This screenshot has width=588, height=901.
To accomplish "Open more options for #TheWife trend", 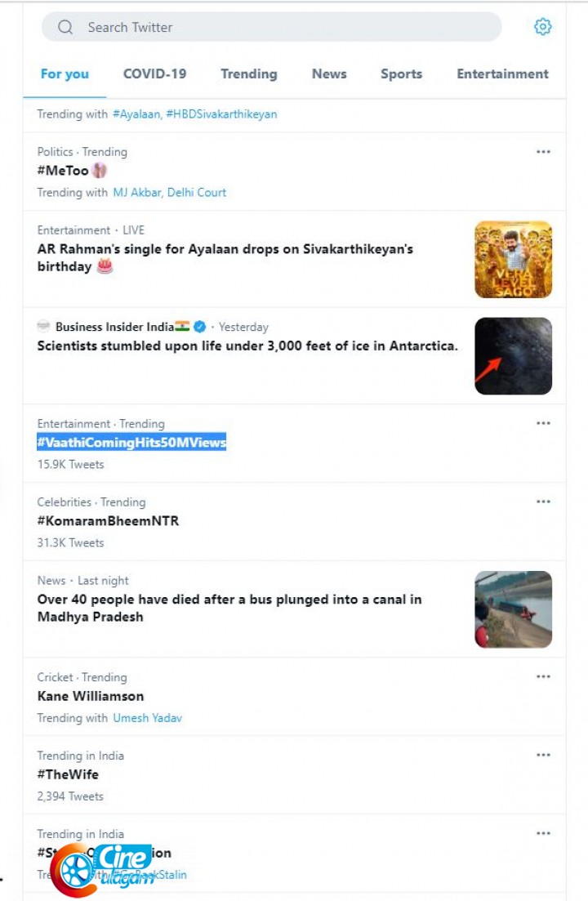I will [543, 756].
